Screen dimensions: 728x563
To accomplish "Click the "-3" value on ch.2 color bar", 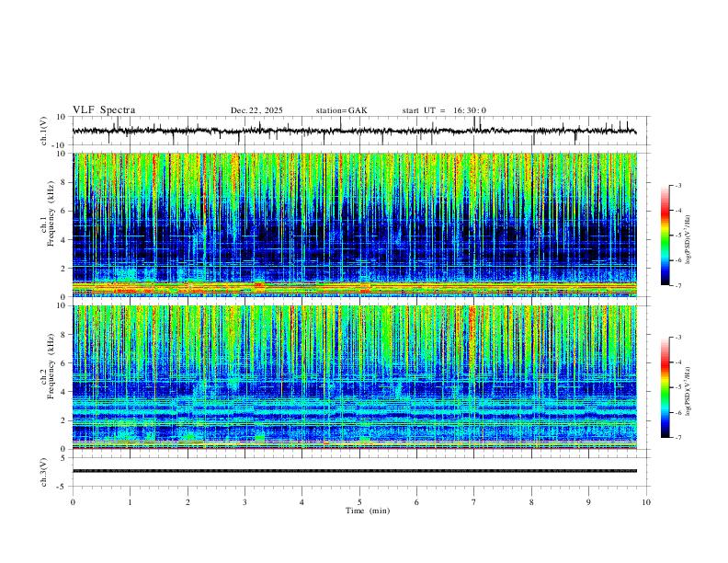I will 677,338.
